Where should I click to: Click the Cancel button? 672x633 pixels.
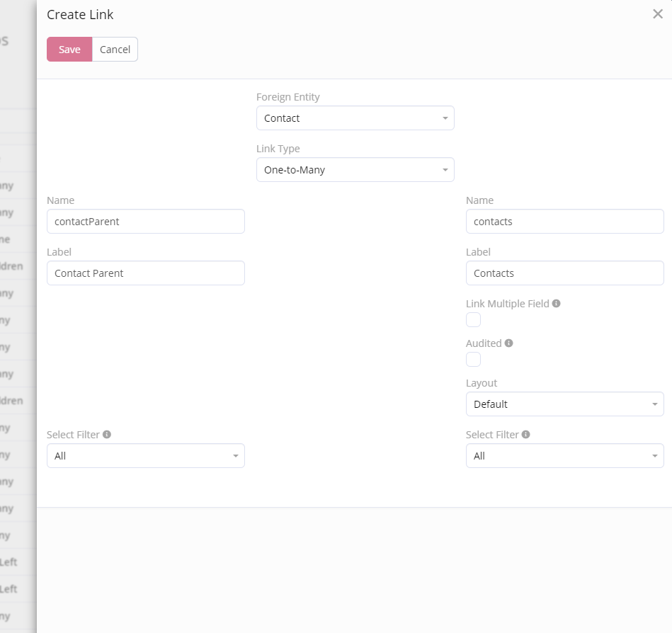(115, 50)
